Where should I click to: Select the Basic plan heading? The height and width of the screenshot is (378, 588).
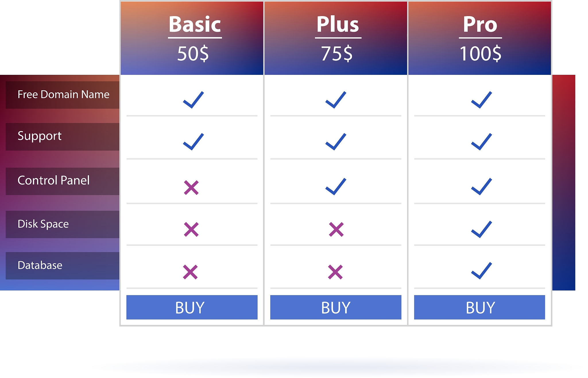pyautogui.click(x=195, y=25)
